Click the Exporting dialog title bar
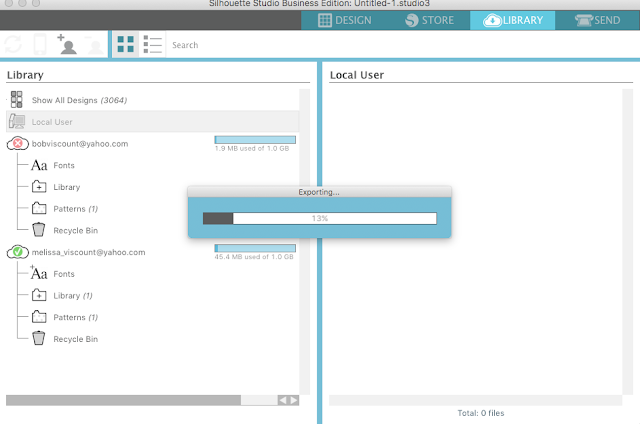 coord(319,192)
